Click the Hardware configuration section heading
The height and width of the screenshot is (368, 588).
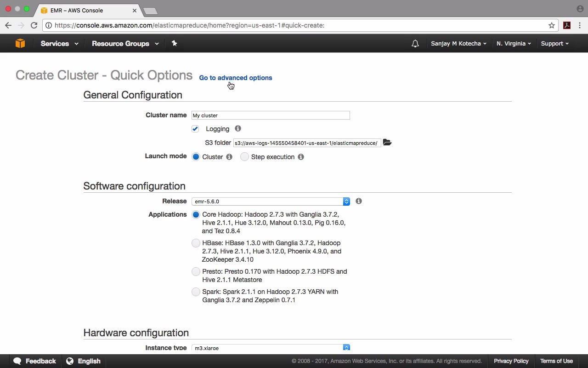(x=136, y=333)
